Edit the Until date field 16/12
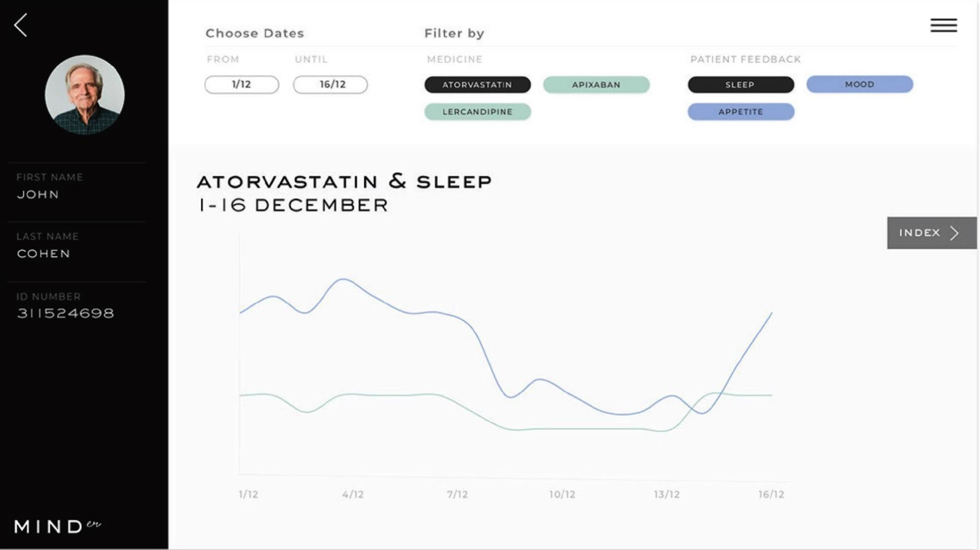 pyautogui.click(x=330, y=84)
